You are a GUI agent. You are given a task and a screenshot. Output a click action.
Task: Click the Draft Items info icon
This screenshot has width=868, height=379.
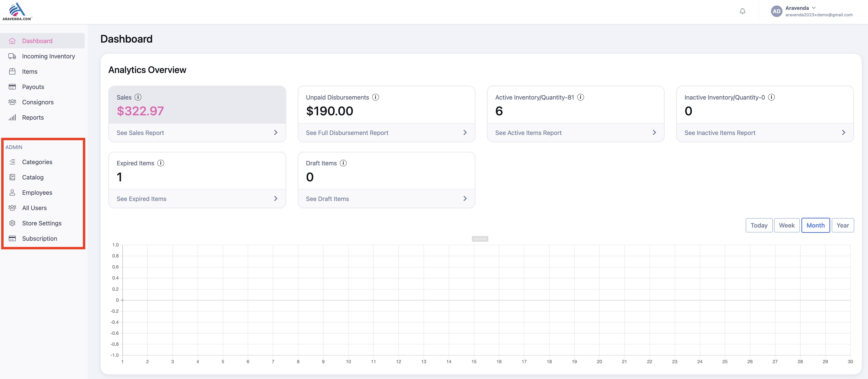(343, 163)
